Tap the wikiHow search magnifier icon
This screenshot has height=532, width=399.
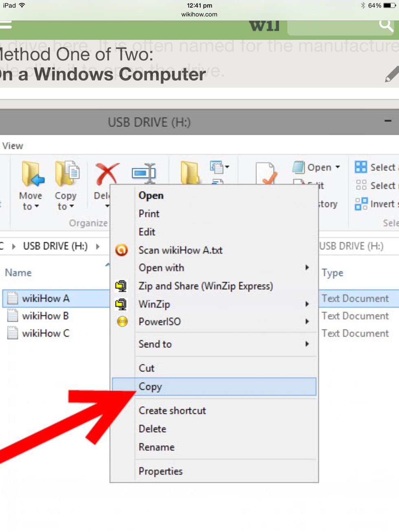[x=385, y=25]
